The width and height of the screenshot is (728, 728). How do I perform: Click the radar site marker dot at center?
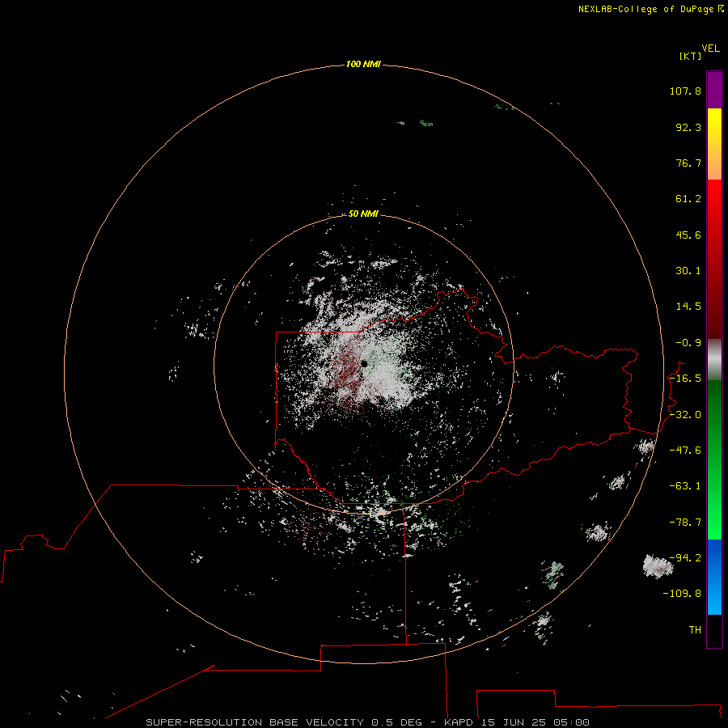point(365,364)
